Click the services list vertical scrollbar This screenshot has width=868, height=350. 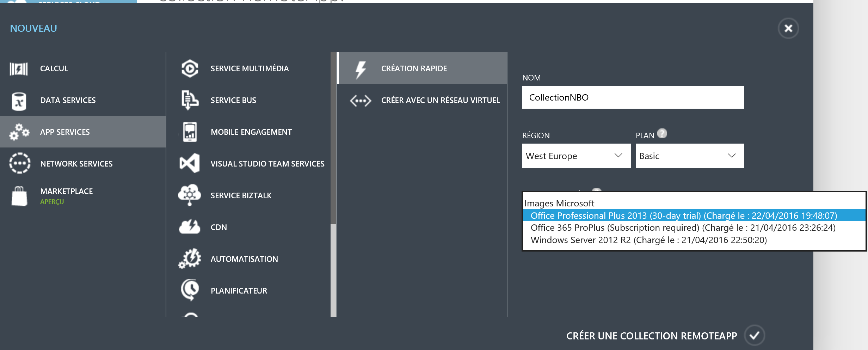click(x=333, y=141)
